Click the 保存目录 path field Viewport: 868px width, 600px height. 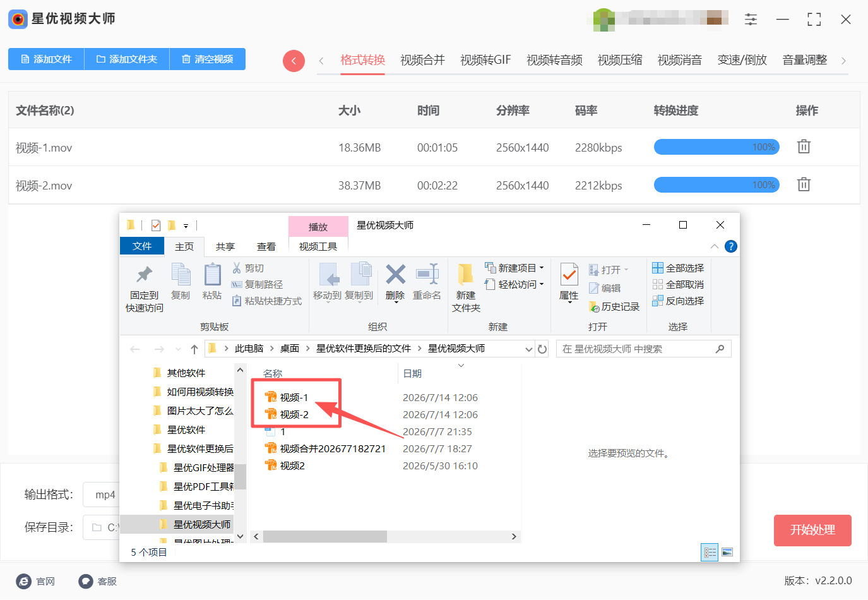point(101,527)
